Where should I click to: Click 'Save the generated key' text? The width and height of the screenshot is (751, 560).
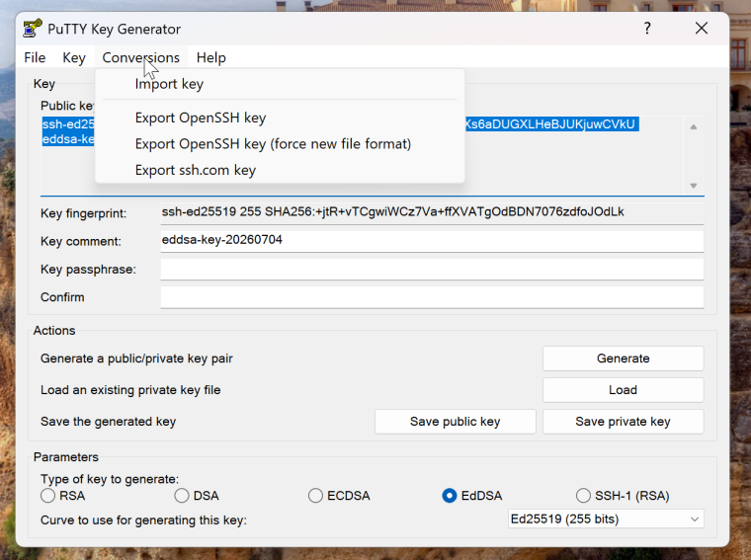click(109, 422)
